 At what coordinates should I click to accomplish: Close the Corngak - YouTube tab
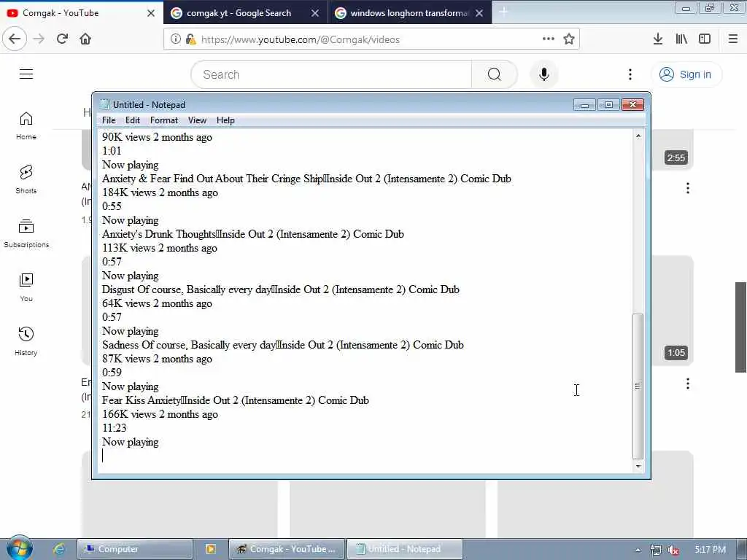pyautogui.click(x=151, y=13)
